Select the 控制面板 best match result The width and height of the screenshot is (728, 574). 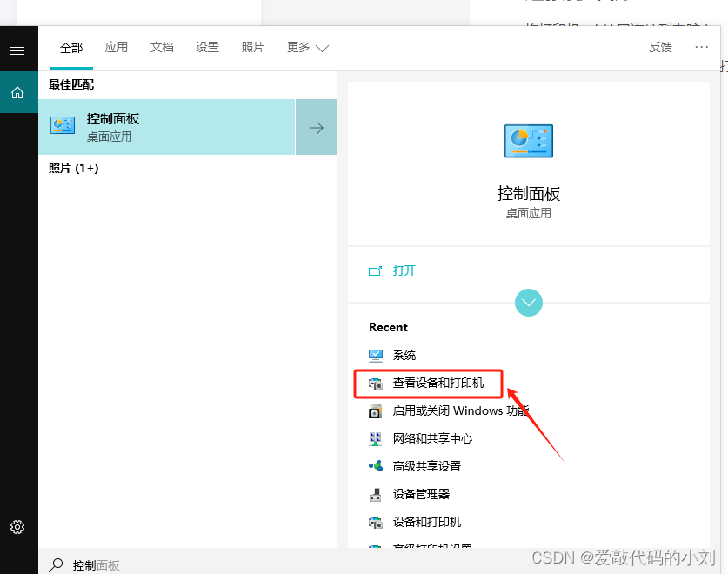tap(167, 127)
